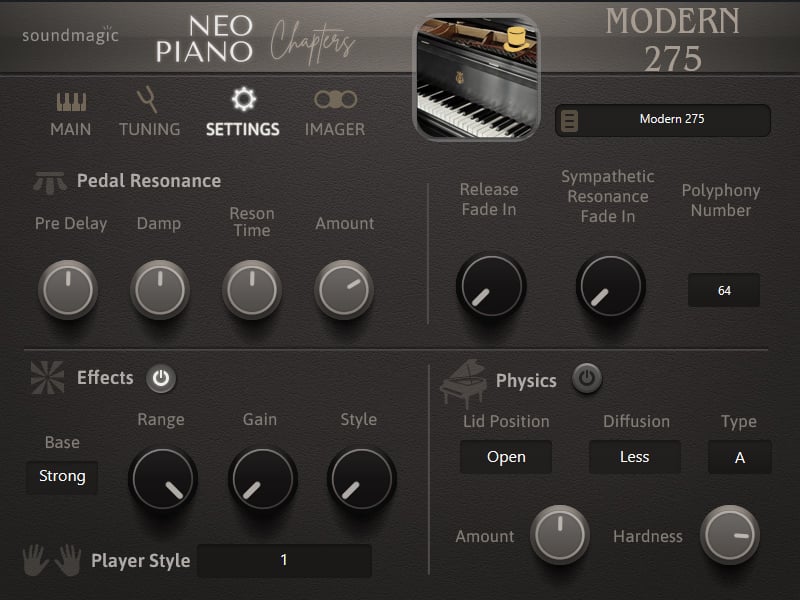The image size is (800, 600).
Task: Open the Polyphony Number field showing 64
Action: click(x=724, y=290)
